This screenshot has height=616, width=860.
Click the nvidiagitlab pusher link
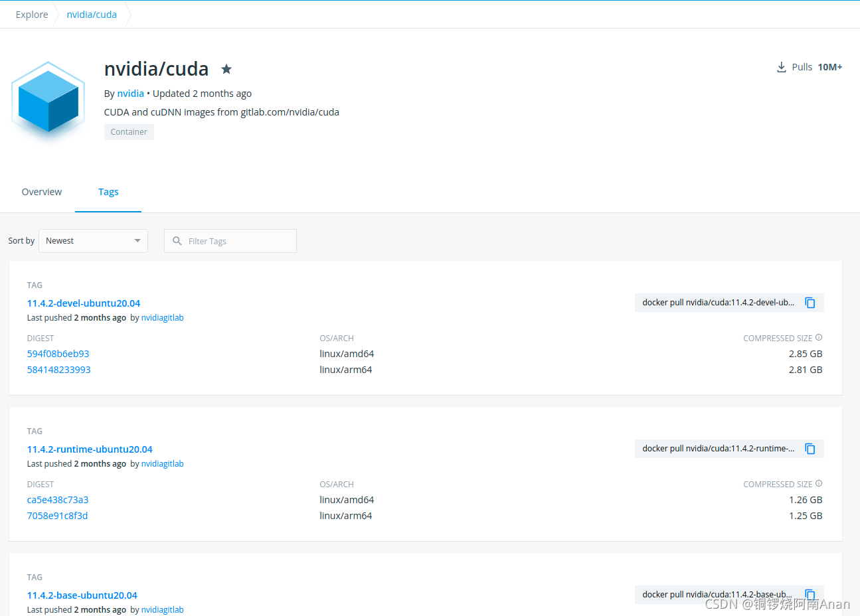(162, 317)
